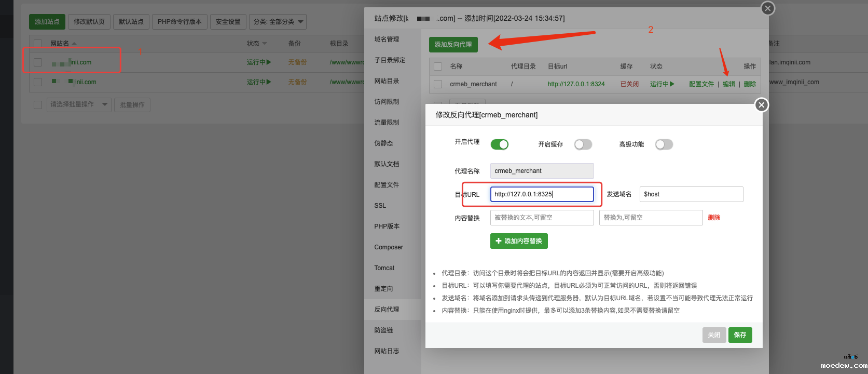Viewport: 868px width, 374px height.
Task: Click the sort arrow beside 网站名 header
Action: click(74, 44)
